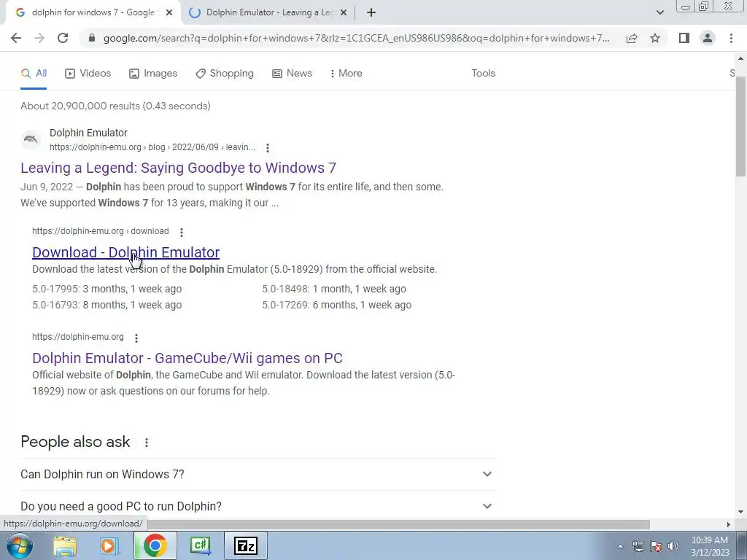The width and height of the screenshot is (747, 560).
Task: Reload the current page
Action: [x=63, y=38]
